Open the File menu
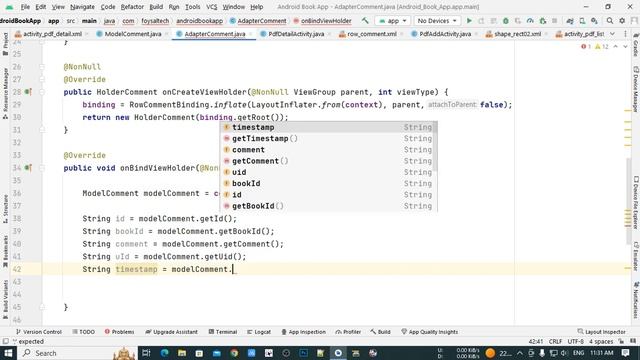This screenshot has height=360, width=640. (x=25, y=7)
